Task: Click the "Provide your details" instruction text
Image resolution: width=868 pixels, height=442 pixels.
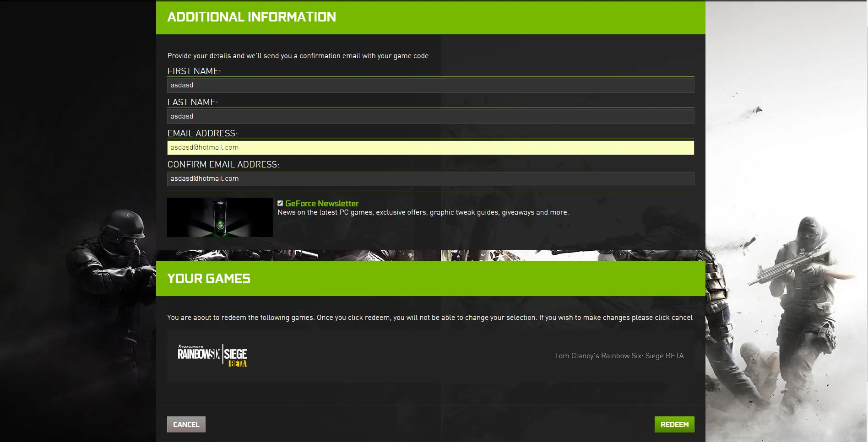Action: [x=298, y=56]
